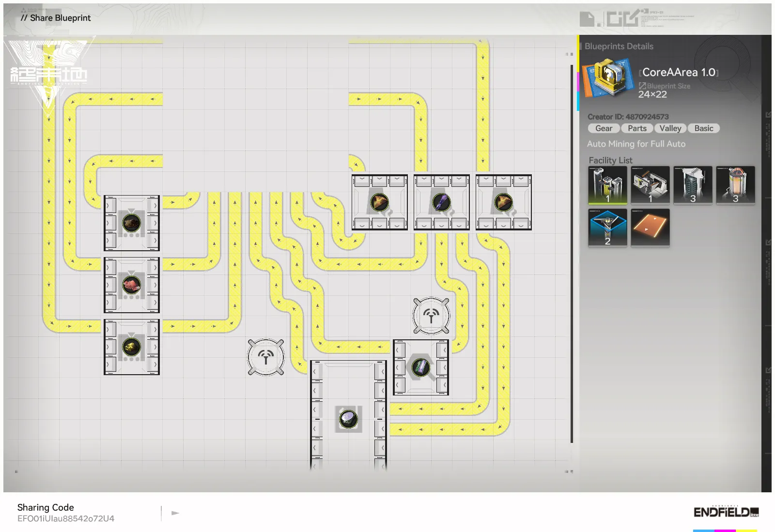Image resolution: width=775 pixels, height=532 pixels.
Task: Click the machine with the white disc item
Action: click(348, 419)
